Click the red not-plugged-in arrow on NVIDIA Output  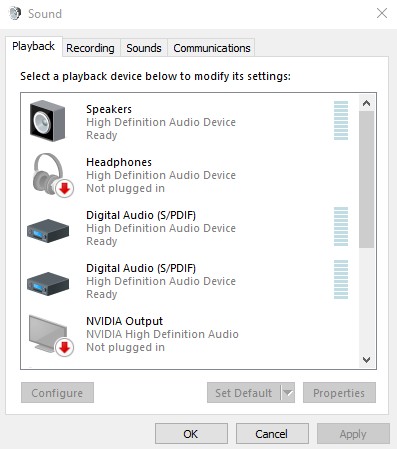[64, 348]
